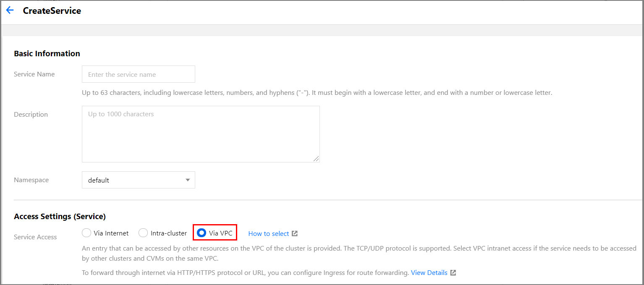This screenshot has height=285, width=644.
Task: Click the Namespace field label
Action: click(x=31, y=180)
